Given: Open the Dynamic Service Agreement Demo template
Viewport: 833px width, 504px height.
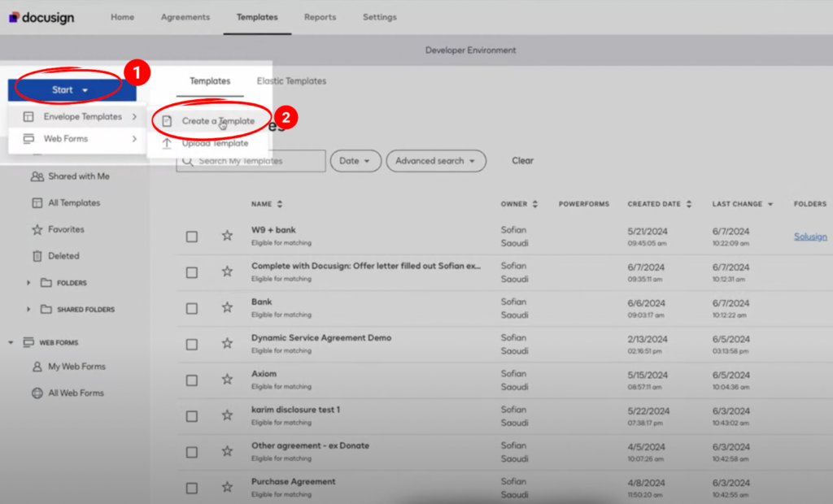Looking at the screenshot, I should point(321,338).
